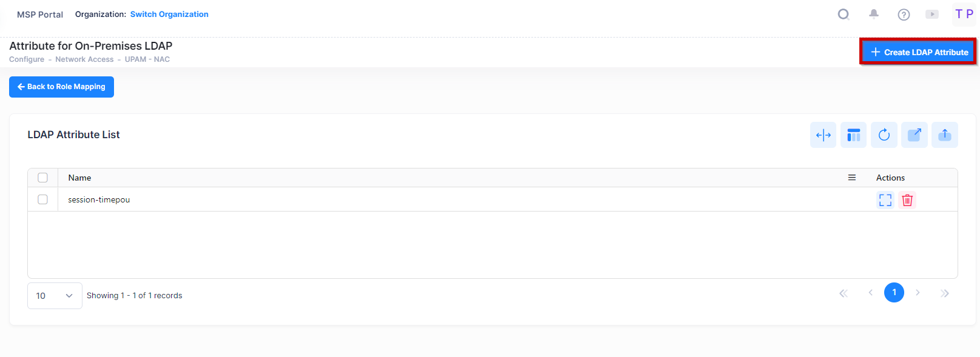Open Switch Organization link

click(x=169, y=14)
